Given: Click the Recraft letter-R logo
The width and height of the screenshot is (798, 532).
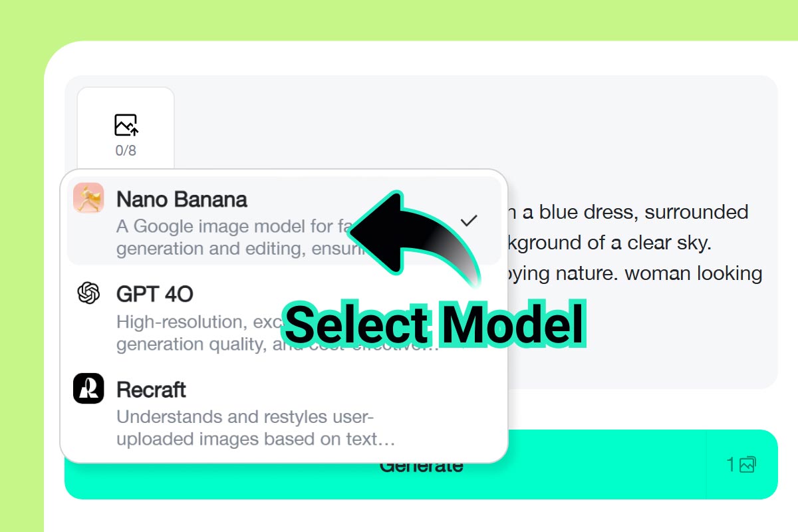Looking at the screenshot, I should pyautogui.click(x=87, y=389).
